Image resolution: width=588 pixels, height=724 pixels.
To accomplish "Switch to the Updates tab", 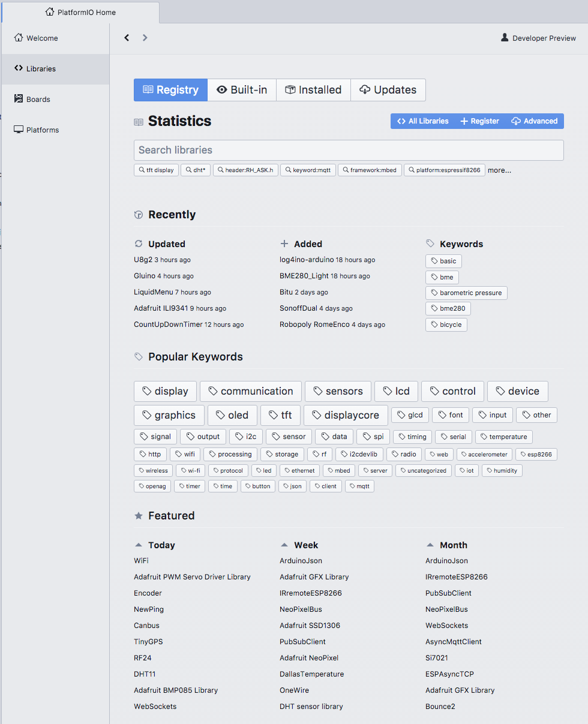I will pyautogui.click(x=388, y=90).
